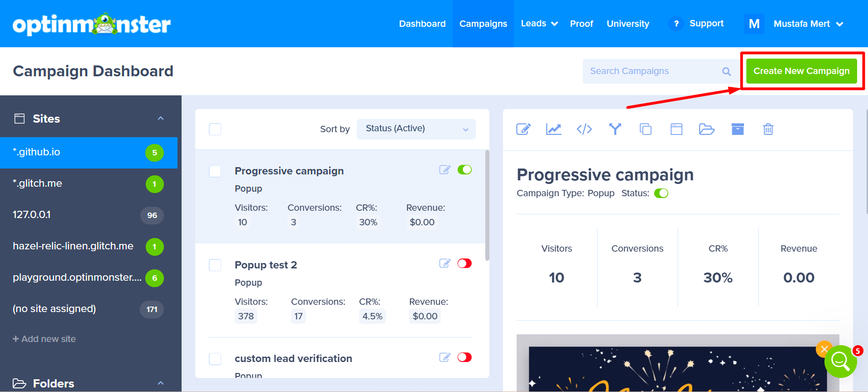Open Progressive campaign title in list
Viewport: 868px width, 392px height.
[x=289, y=171]
